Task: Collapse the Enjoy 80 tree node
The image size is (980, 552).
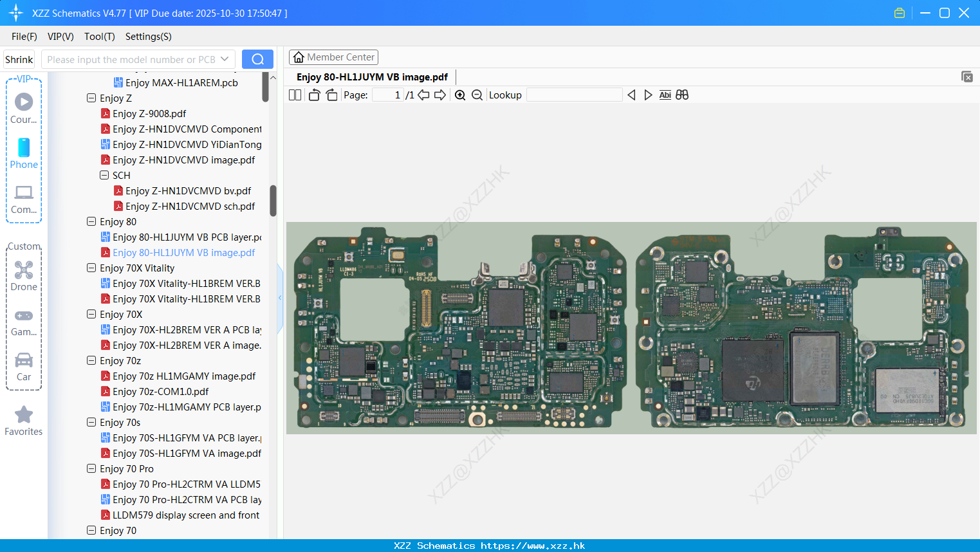Action: [x=91, y=222]
